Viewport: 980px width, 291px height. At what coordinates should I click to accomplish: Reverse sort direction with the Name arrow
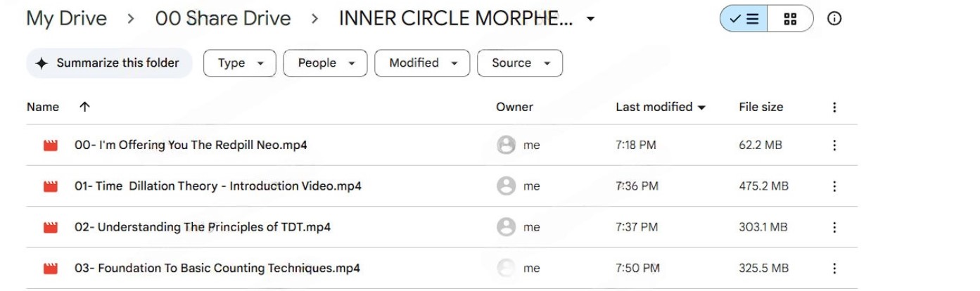85,108
